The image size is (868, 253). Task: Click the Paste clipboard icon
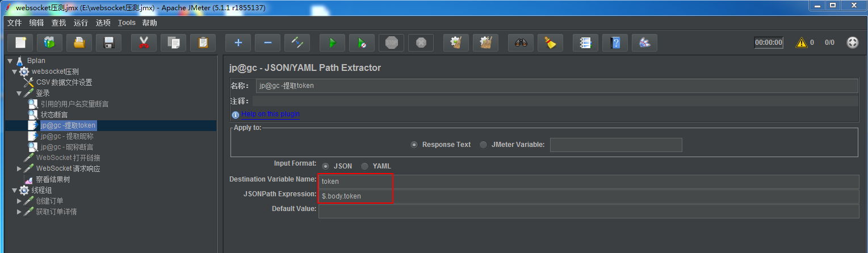(203, 43)
